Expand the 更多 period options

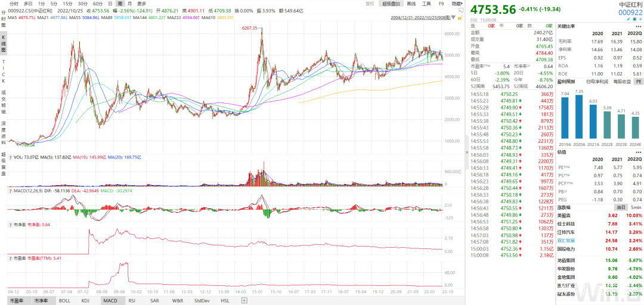[x=142, y=4]
